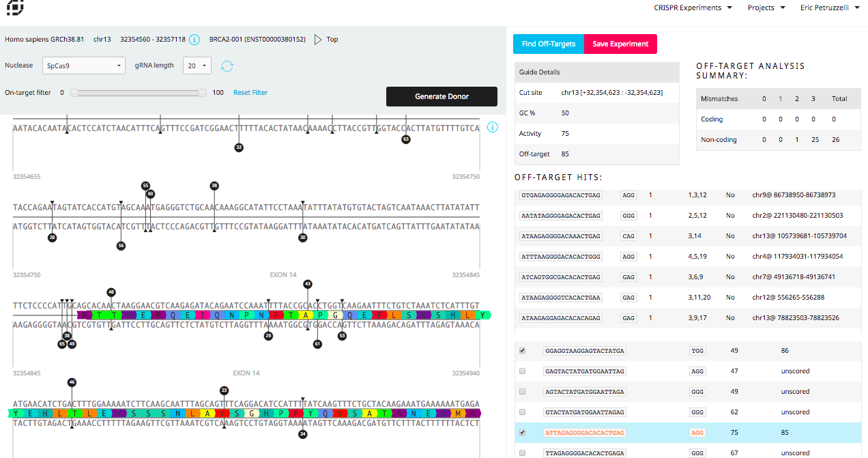Viewport: 868px width, 458px height.
Task: Click the Reset Filter link
Action: tap(250, 93)
